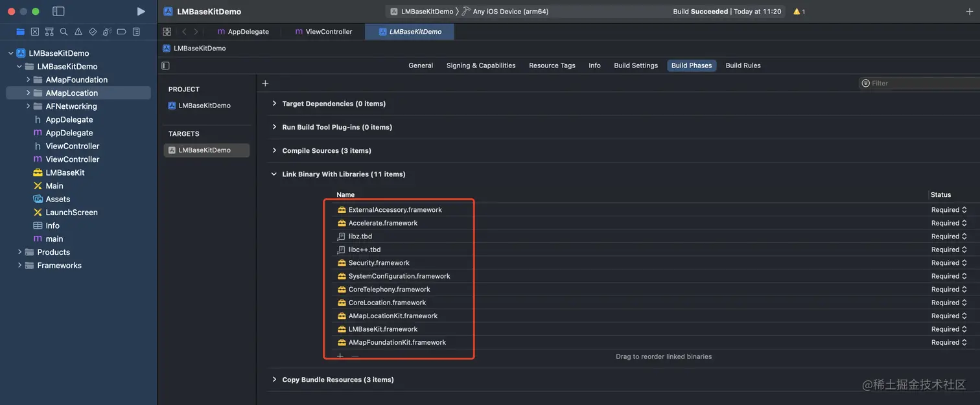Switch to the AppDelegate editor tab
Viewport: 980px width, 405px height.
pos(243,32)
